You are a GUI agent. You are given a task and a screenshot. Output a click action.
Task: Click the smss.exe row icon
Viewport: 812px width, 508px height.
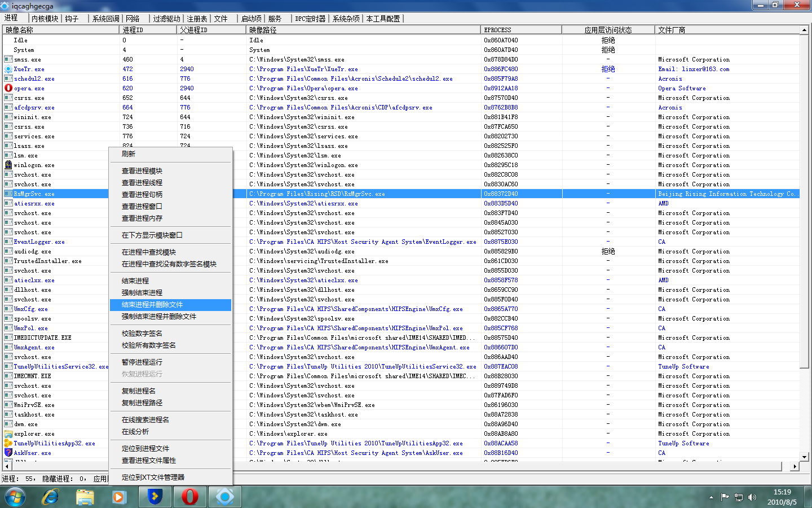[x=8, y=60]
